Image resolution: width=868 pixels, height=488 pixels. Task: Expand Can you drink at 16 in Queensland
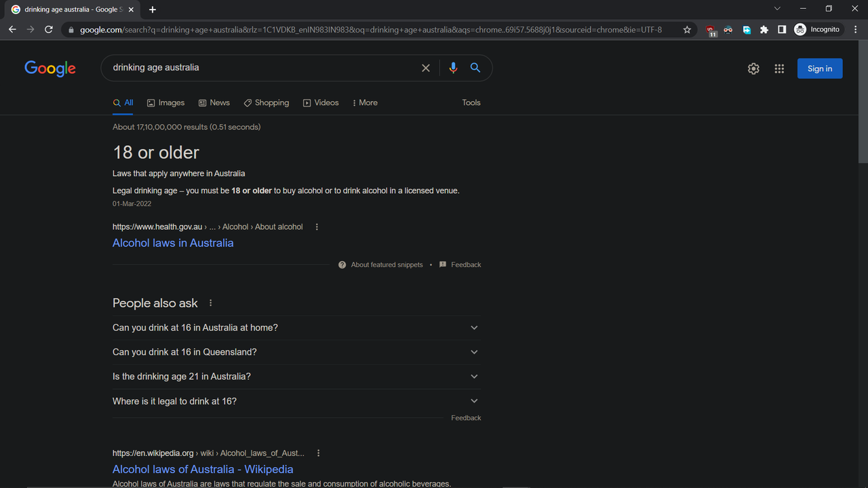click(296, 352)
